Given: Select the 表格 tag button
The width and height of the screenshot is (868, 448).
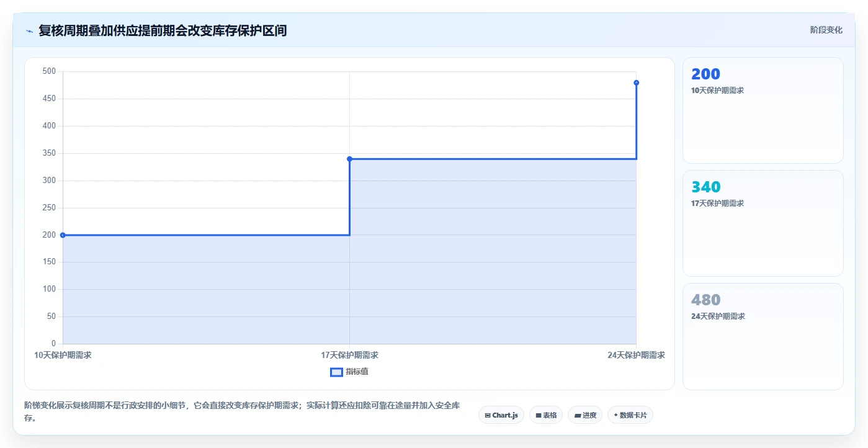Looking at the screenshot, I should click(546, 415).
